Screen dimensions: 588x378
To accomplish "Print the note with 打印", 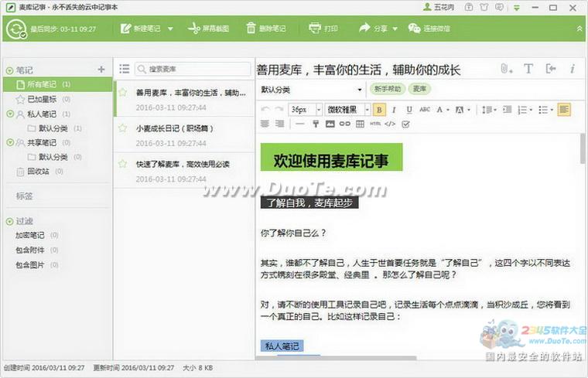I will coord(323,29).
